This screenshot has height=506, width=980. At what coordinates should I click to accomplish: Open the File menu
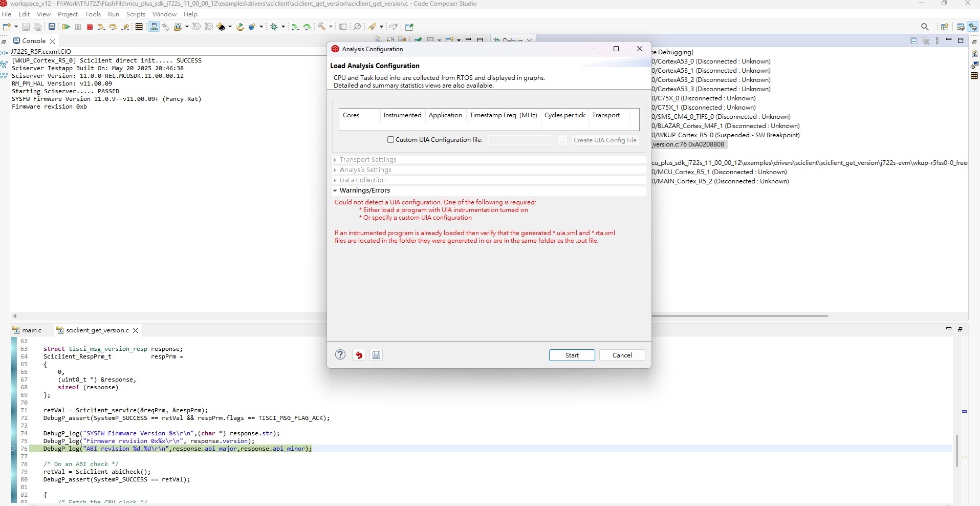coord(6,14)
